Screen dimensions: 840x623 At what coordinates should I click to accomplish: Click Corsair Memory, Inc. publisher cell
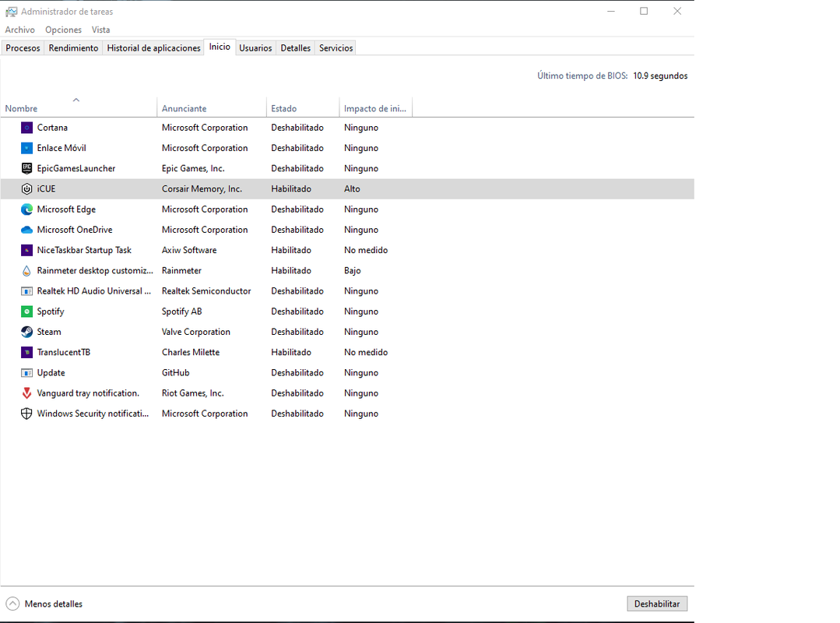[202, 188]
